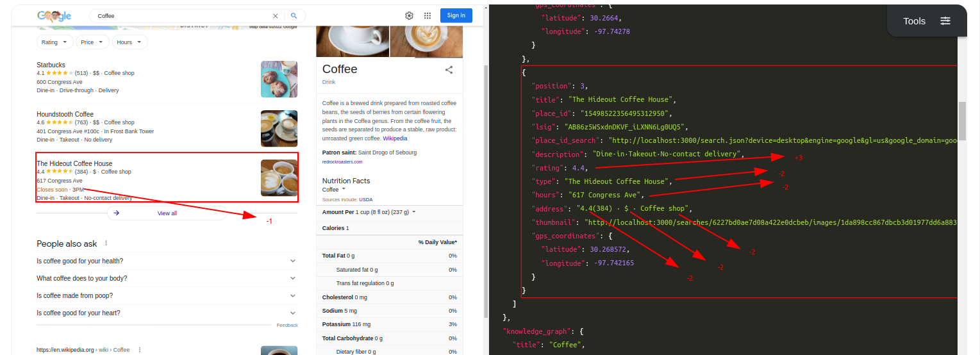The height and width of the screenshot is (355, 980).
Task: Click 600 Congress Ave address text
Action: tap(60, 82)
